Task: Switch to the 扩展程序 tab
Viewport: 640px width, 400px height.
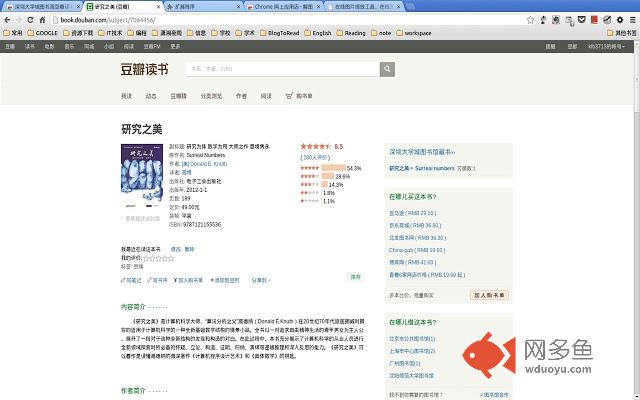Action: (203, 7)
